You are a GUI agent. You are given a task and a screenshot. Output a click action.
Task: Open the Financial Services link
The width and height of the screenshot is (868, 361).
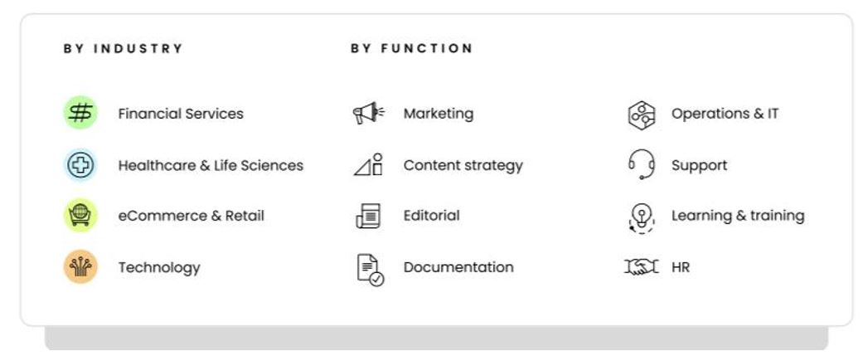[x=181, y=114]
